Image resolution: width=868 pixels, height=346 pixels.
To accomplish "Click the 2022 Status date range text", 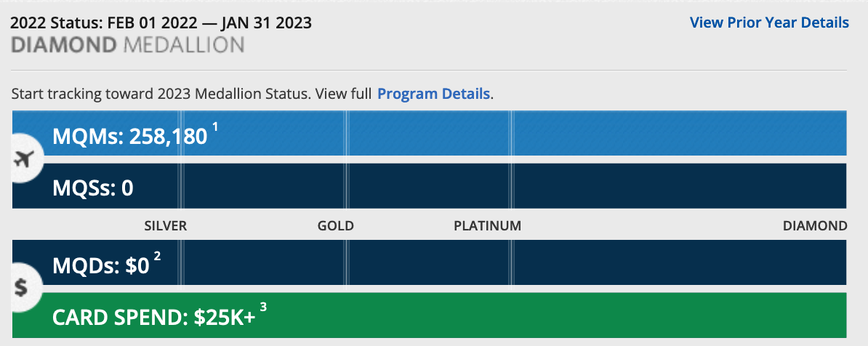I will tap(161, 23).
